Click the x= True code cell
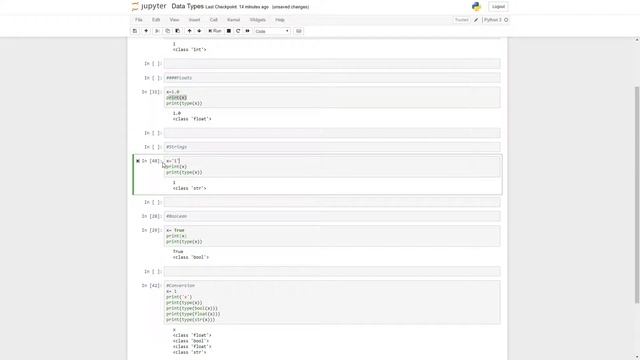Viewport: 640px width, 360px height. pyautogui.click(x=332, y=236)
